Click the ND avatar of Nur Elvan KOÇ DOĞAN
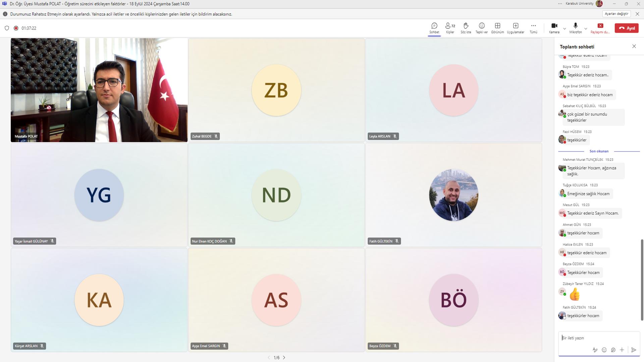 pos(276,195)
